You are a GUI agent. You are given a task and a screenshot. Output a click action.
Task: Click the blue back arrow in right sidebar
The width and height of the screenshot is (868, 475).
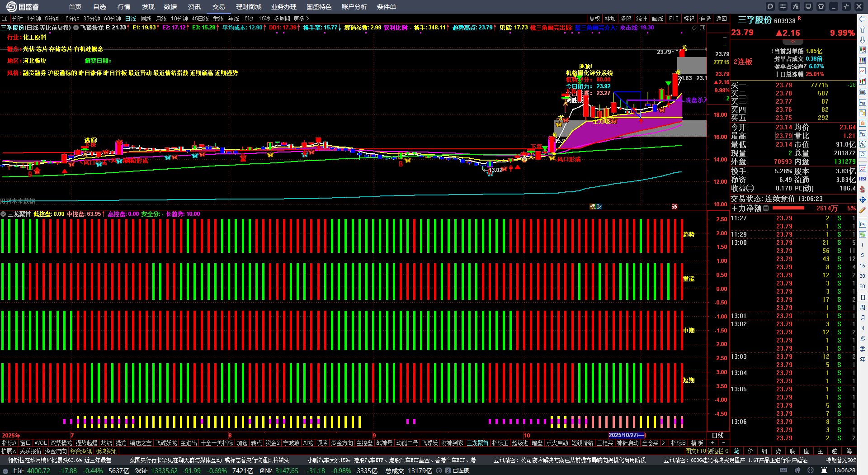click(x=863, y=19)
